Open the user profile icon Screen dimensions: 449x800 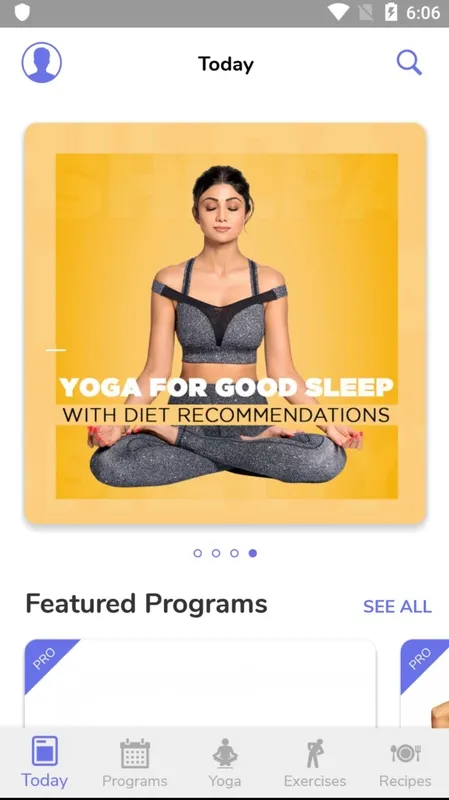pos(41,62)
